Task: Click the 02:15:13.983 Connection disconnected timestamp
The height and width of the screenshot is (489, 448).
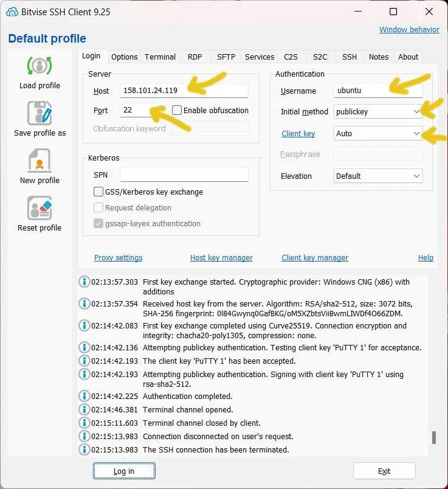Action: click(x=114, y=436)
